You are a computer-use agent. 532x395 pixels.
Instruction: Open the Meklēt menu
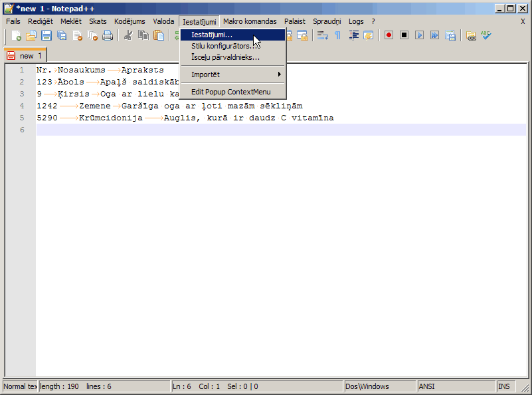click(x=71, y=21)
